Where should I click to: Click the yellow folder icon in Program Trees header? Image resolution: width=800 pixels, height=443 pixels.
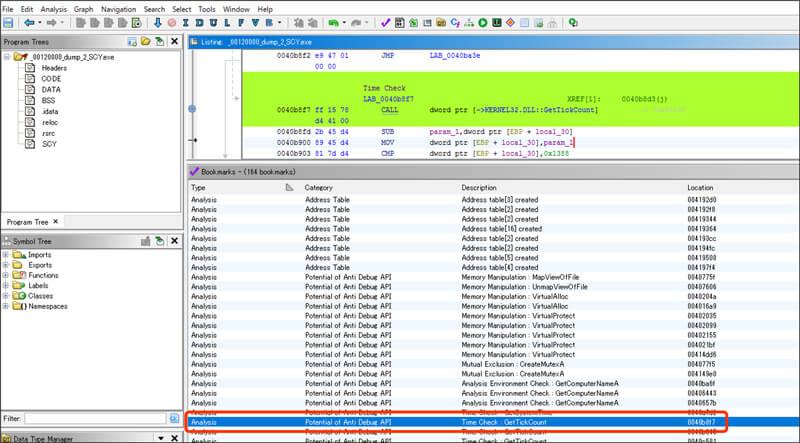(x=145, y=41)
